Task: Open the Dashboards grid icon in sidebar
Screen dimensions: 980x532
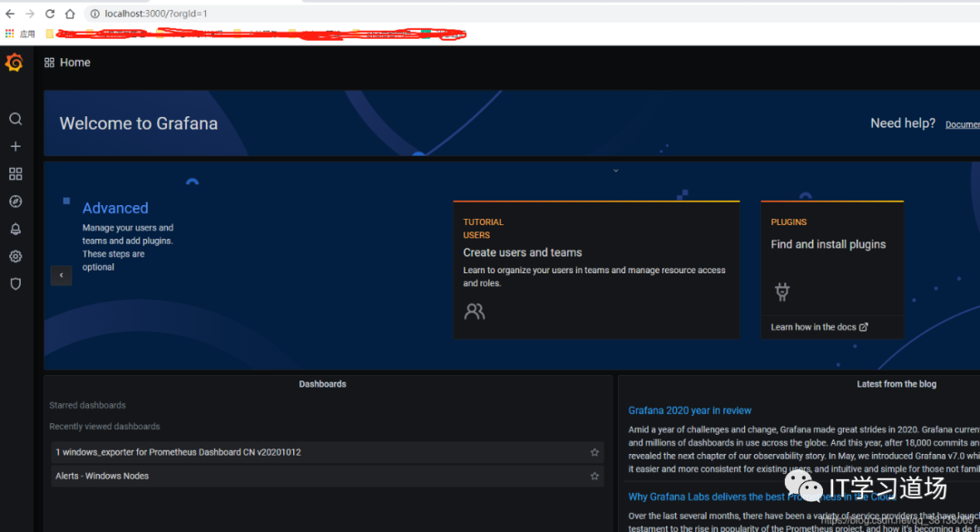Action: (15, 173)
